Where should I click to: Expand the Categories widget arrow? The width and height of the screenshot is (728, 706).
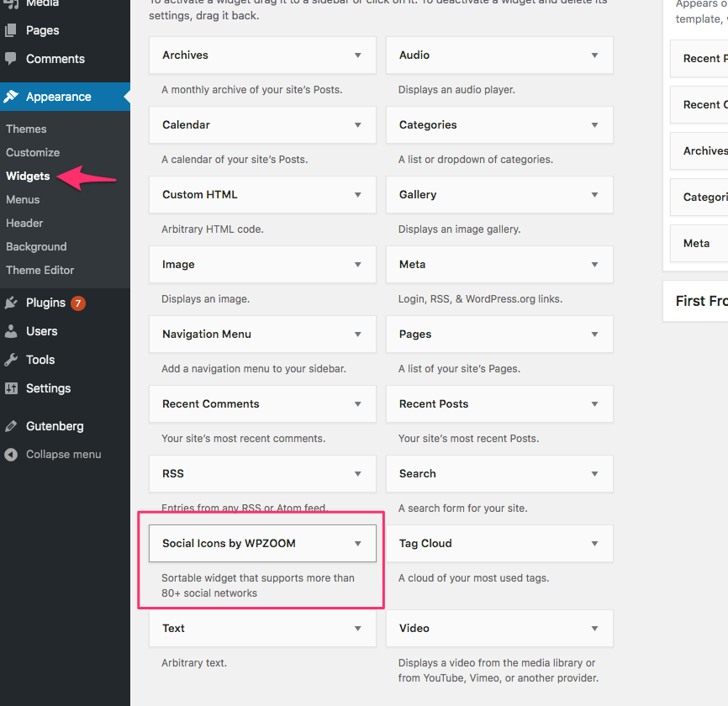coord(594,125)
